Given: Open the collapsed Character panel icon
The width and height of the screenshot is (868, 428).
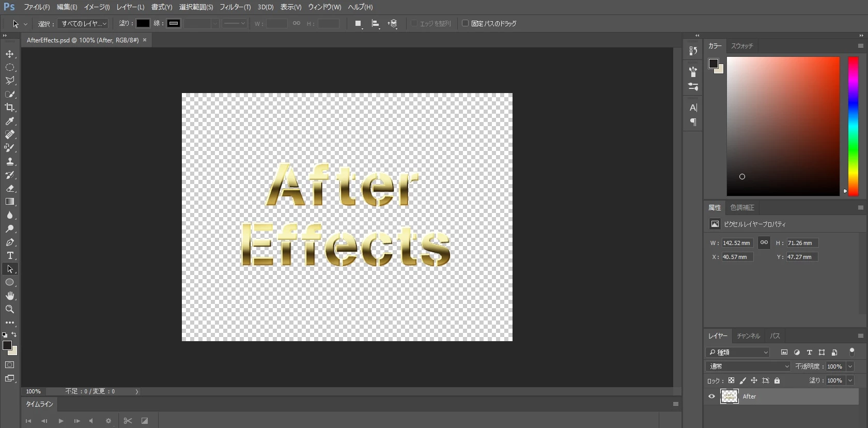Looking at the screenshot, I should coord(693,108).
